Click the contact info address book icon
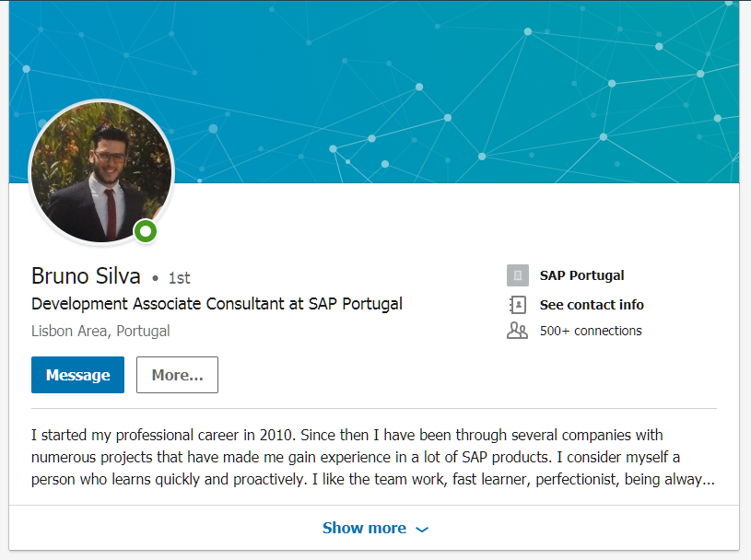The image size is (751, 560). tap(517, 305)
